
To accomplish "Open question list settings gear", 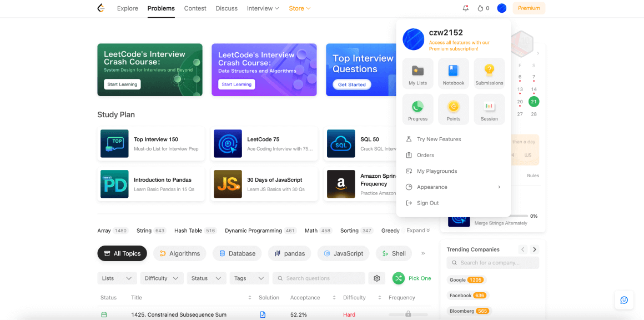I will pyautogui.click(x=377, y=278).
